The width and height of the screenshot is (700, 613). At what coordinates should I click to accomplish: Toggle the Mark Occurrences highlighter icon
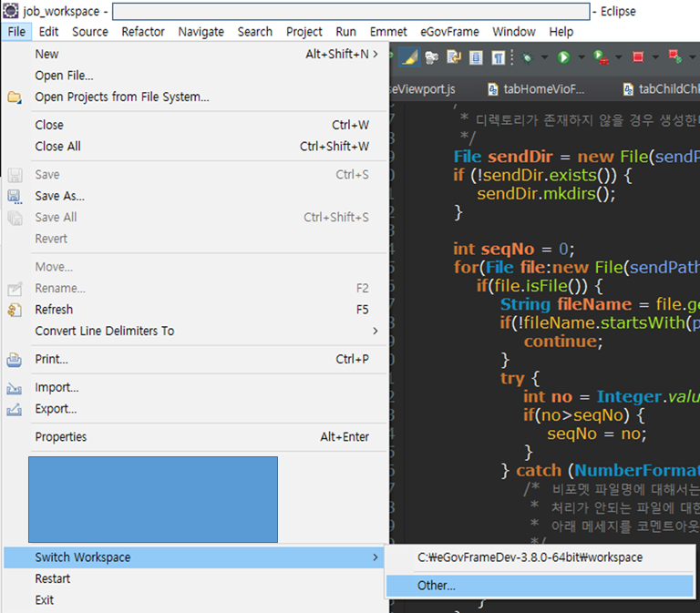(x=409, y=57)
